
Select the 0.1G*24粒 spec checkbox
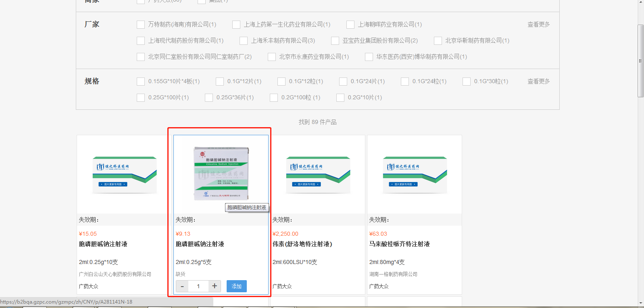[x=405, y=82]
